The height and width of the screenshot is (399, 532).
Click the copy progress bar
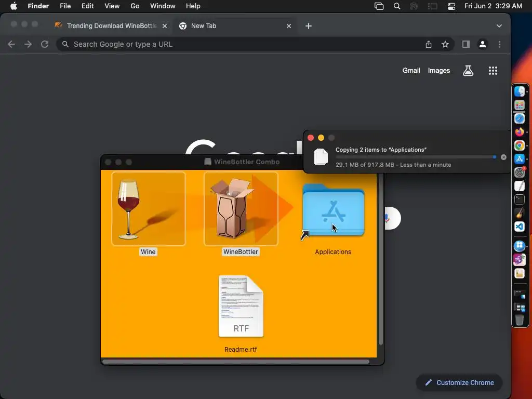[416, 157]
